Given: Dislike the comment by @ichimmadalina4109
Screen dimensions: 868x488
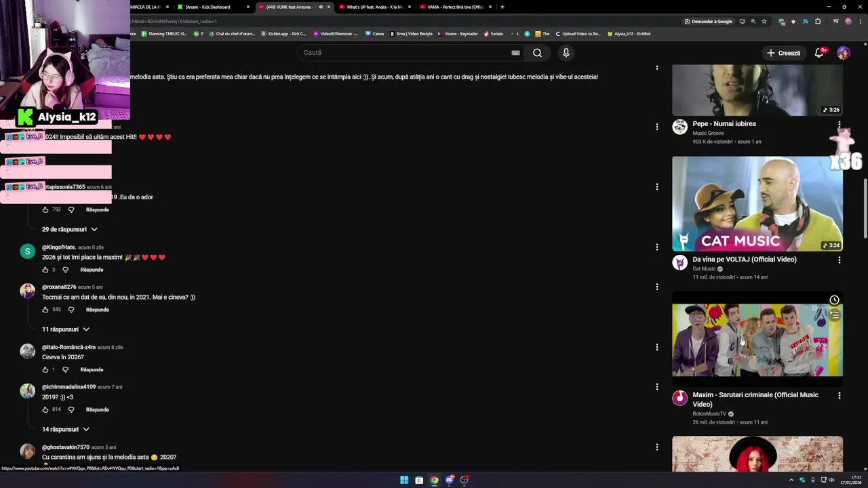Looking at the screenshot, I should [71, 409].
